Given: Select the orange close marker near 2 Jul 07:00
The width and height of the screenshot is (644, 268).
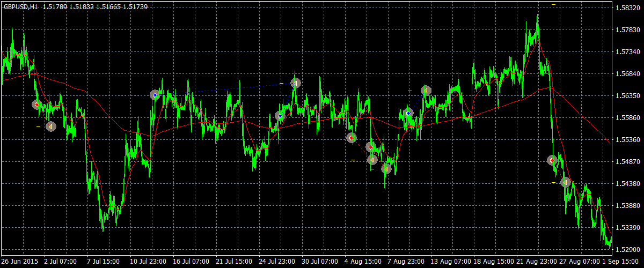Looking at the screenshot, I should 50,126.
